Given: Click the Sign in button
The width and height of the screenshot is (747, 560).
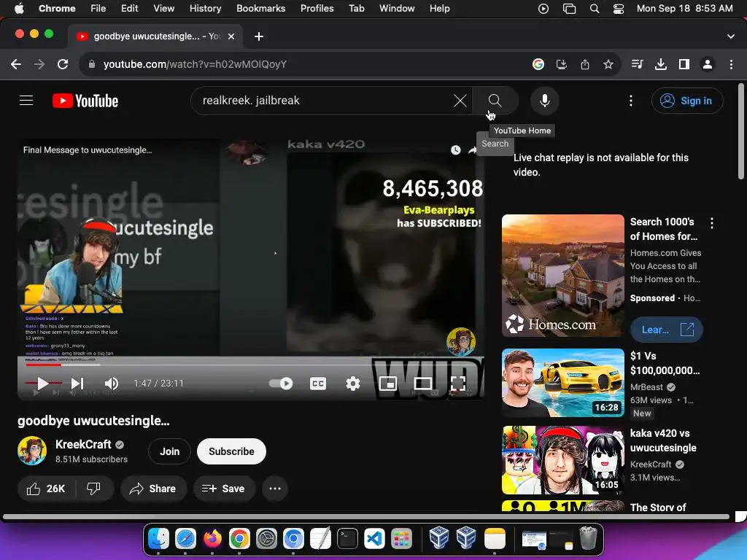Looking at the screenshot, I should tap(687, 101).
